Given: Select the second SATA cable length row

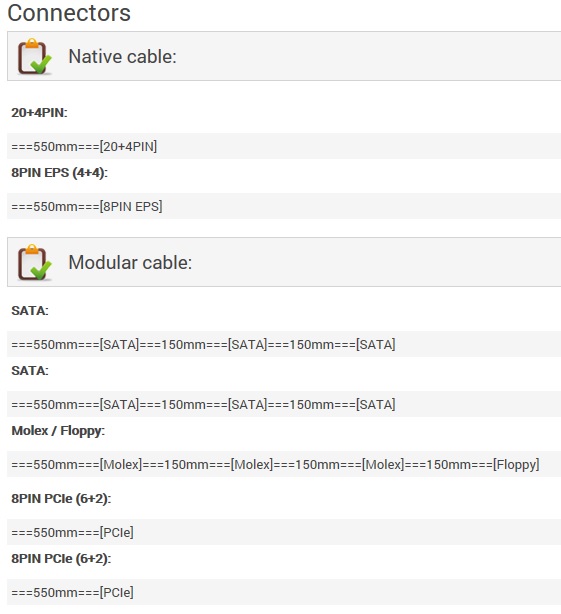Looking at the screenshot, I should 284,404.
